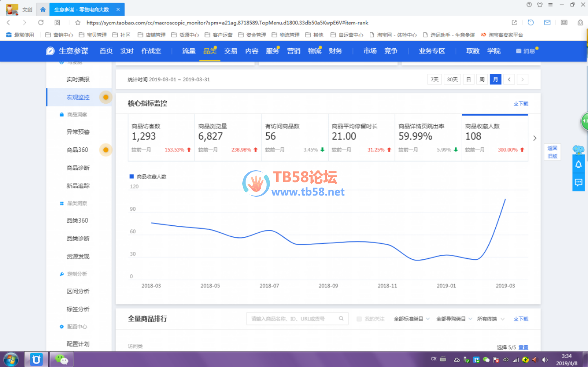The height and width of the screenshot is (367, 588).
Task: Open 商品诊断 in the left sidebar
Action: (78, 168)
